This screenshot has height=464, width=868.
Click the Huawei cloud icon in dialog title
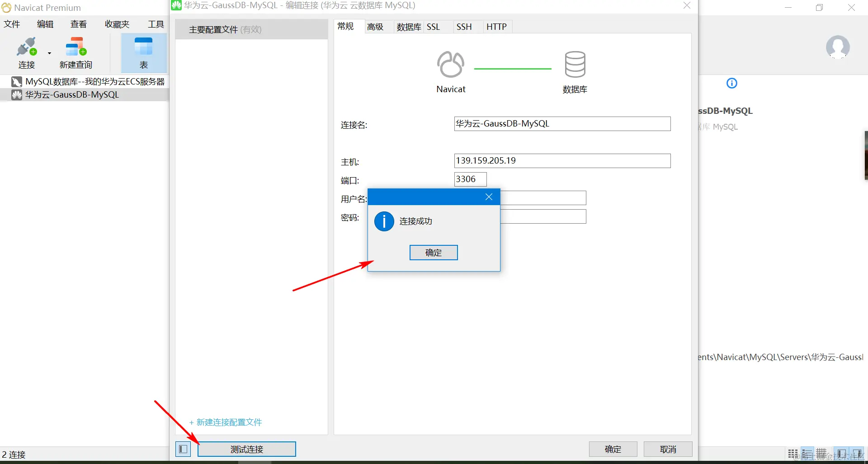[x=176, y=5]
